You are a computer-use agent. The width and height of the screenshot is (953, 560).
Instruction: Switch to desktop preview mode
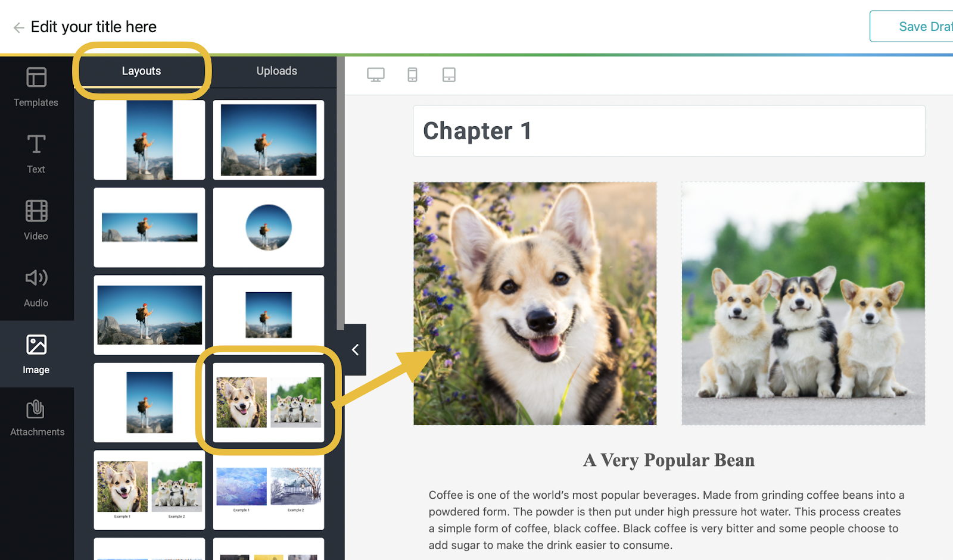pos(376,75)
